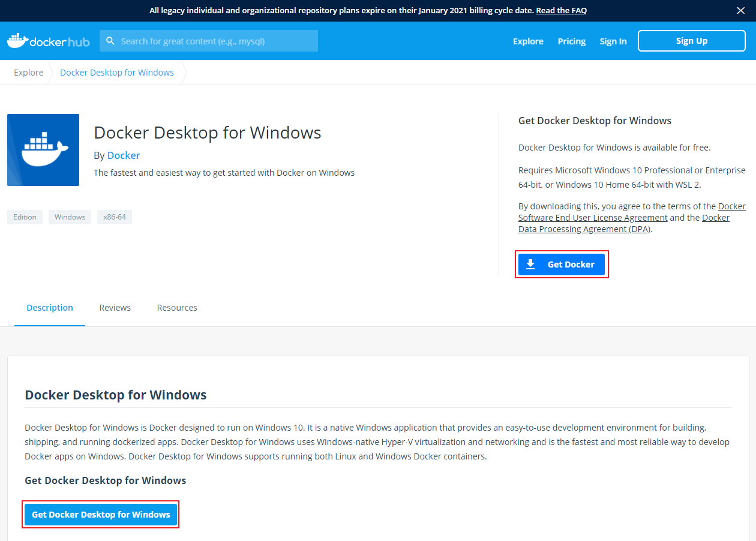This screenshot has height=541, width=756.
Task: Open the Pricing page
Action: point(571,41)
